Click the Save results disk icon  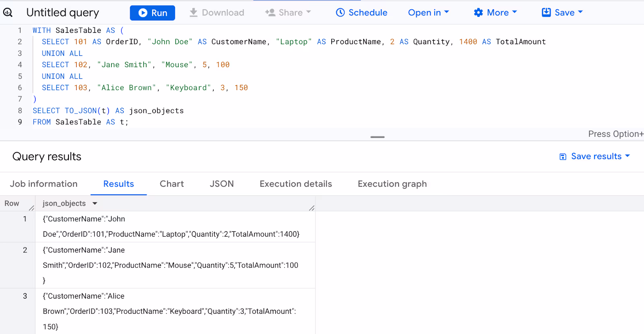563,157
